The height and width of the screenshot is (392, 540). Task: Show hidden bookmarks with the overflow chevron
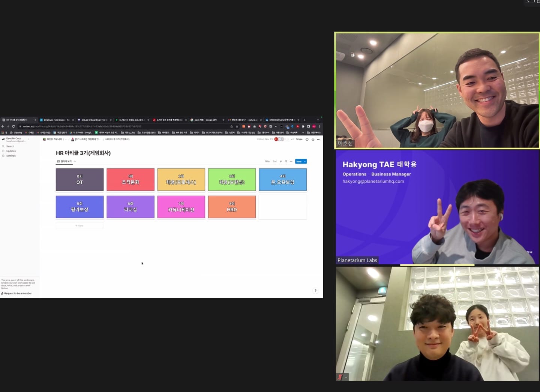pyautogui.click(x=303, y=132)
